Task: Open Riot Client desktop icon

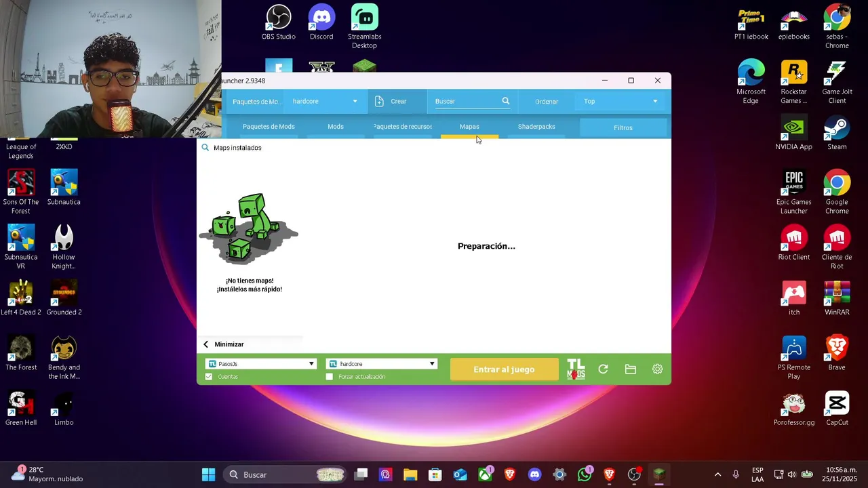Action: 793,243
